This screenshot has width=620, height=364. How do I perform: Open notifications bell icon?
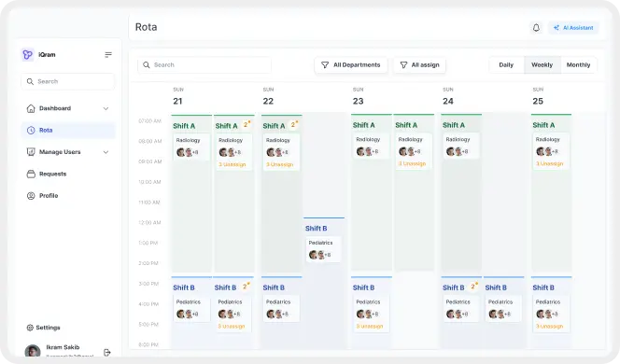point(536,28)
